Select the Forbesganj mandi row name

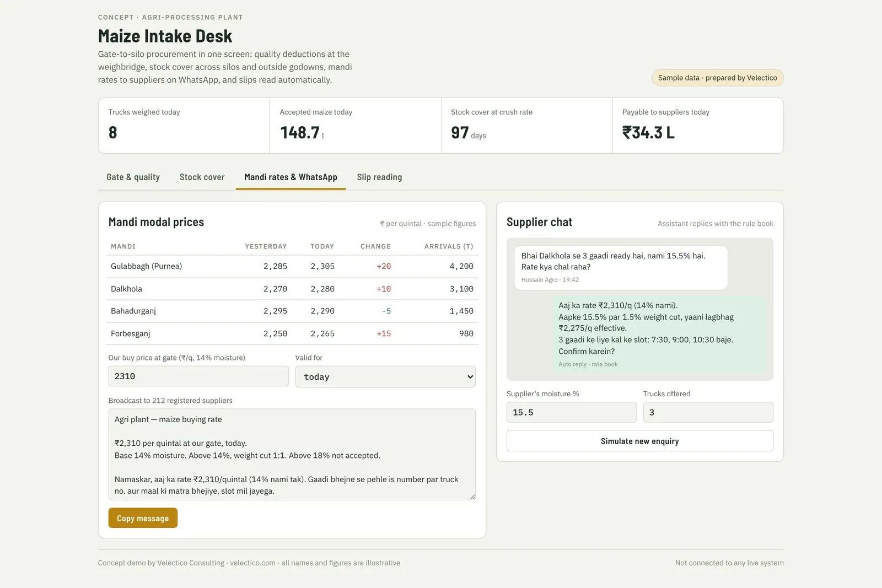(131, 333)
